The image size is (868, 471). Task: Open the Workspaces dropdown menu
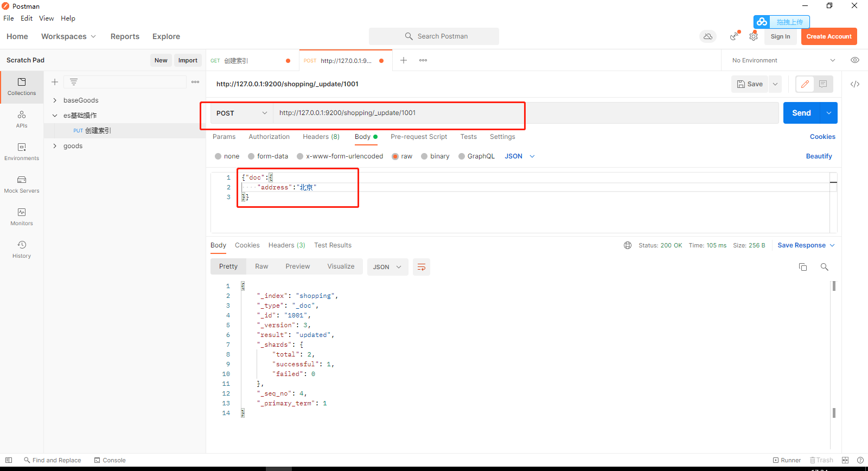(68, 36)
